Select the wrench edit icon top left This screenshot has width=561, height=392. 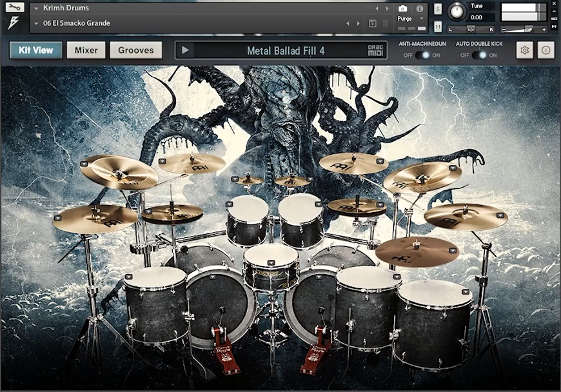14,7
